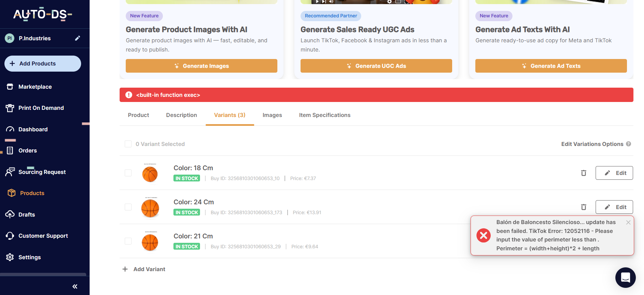Open the chat support bubble

[x=625, y=278]
